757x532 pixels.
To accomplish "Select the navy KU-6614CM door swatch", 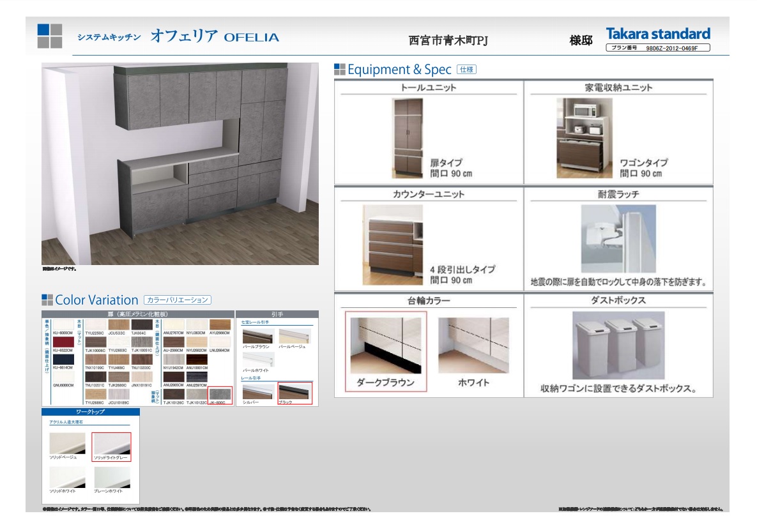I will [x=64, y=360].
